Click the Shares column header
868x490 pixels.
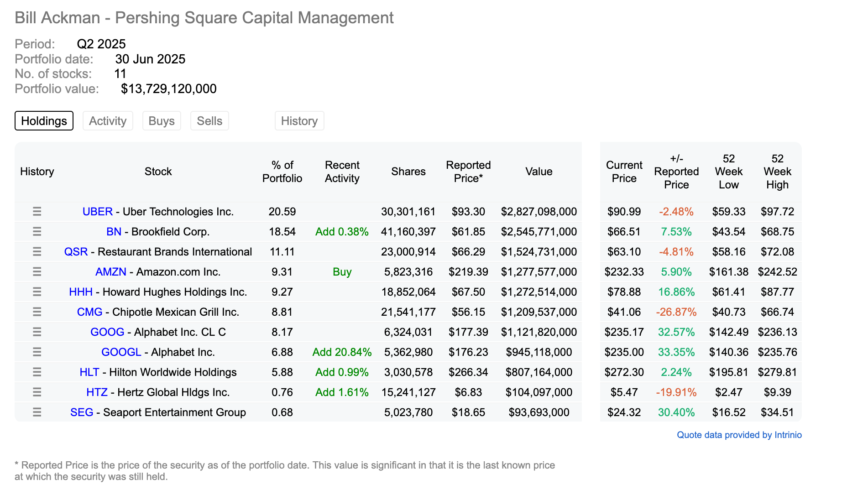coord(408,172)
